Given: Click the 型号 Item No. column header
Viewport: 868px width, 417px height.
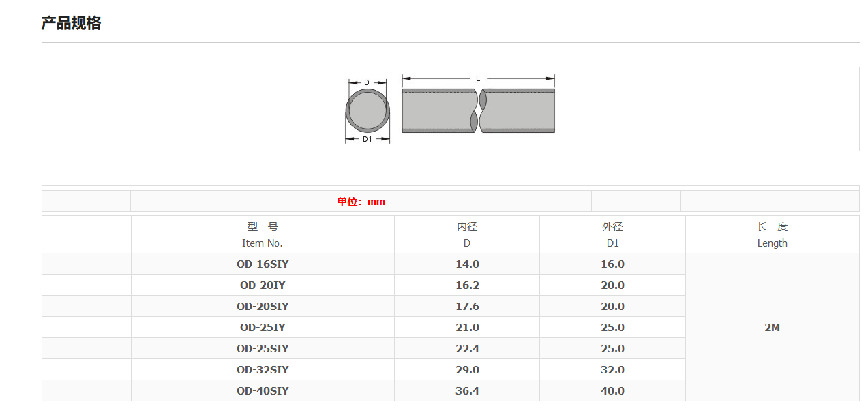Looking at the screenshot, I should 263,234.
